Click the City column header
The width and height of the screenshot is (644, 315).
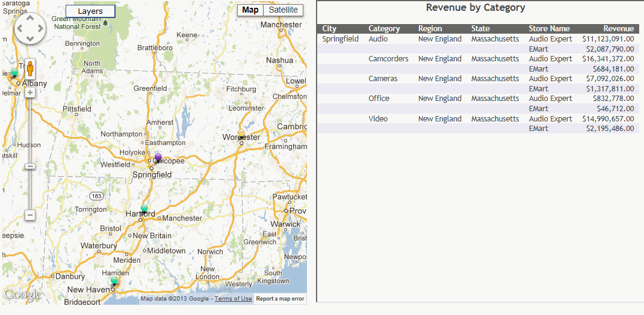[329, 29]
